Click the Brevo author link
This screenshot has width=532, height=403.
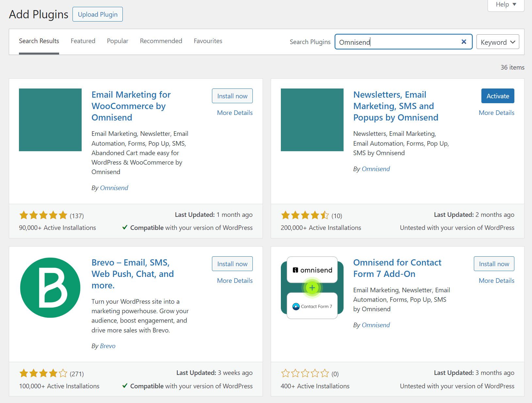tap(107, 346)
